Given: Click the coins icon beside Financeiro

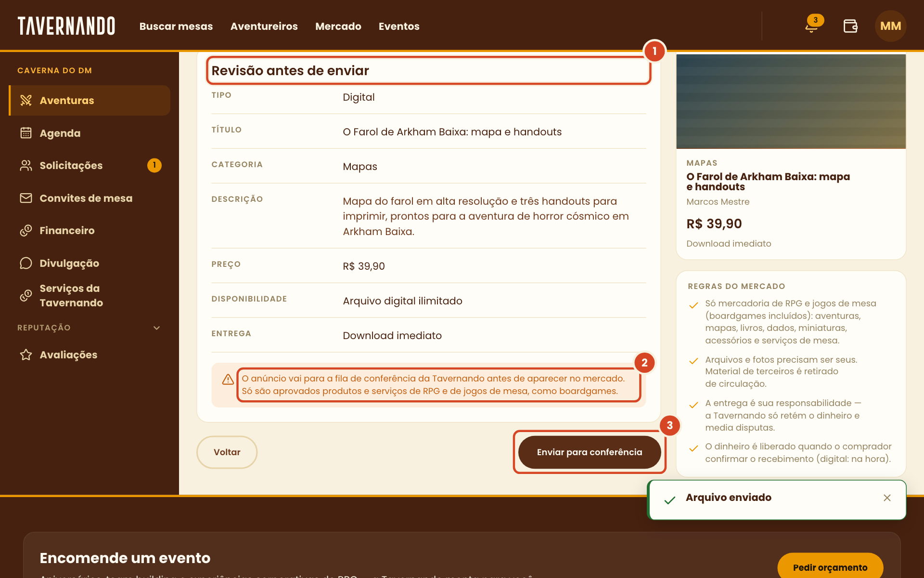Looking at the screenshot, I should coord(26,231).
